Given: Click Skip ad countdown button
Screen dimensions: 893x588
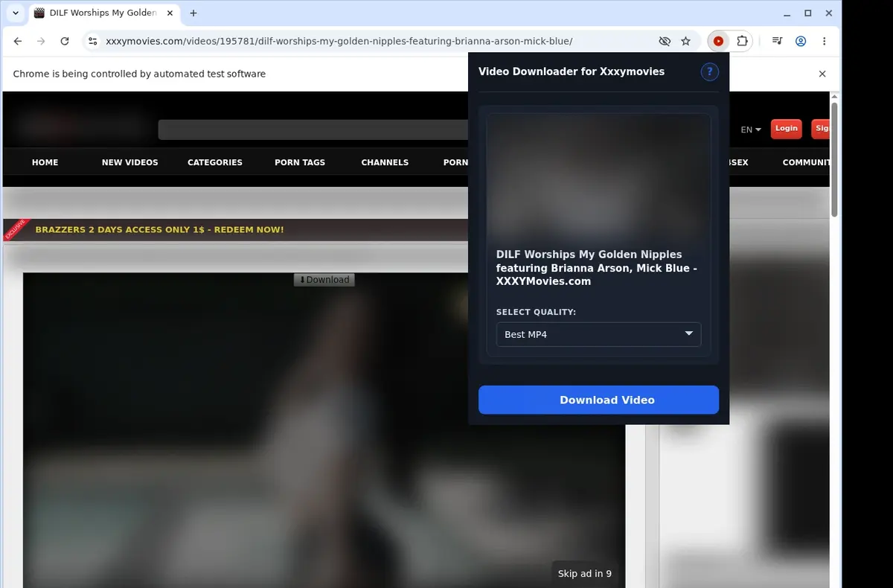Looking at the screenshot, I should [585, 573].
